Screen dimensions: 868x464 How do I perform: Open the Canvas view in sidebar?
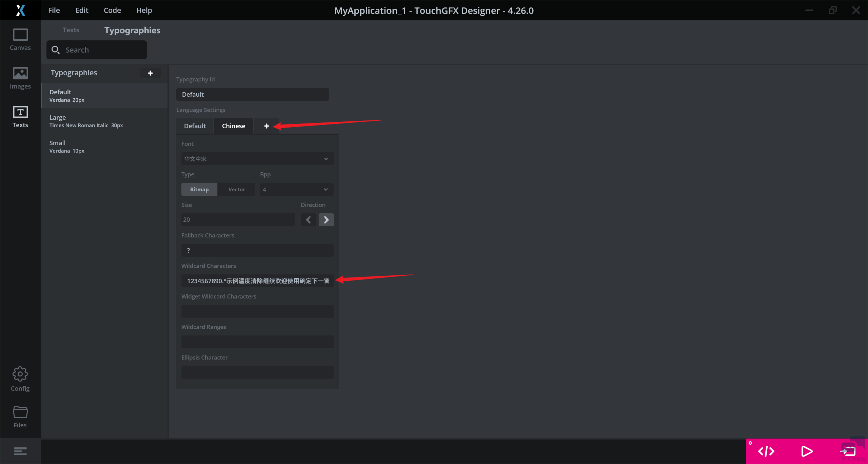(20, 40)
